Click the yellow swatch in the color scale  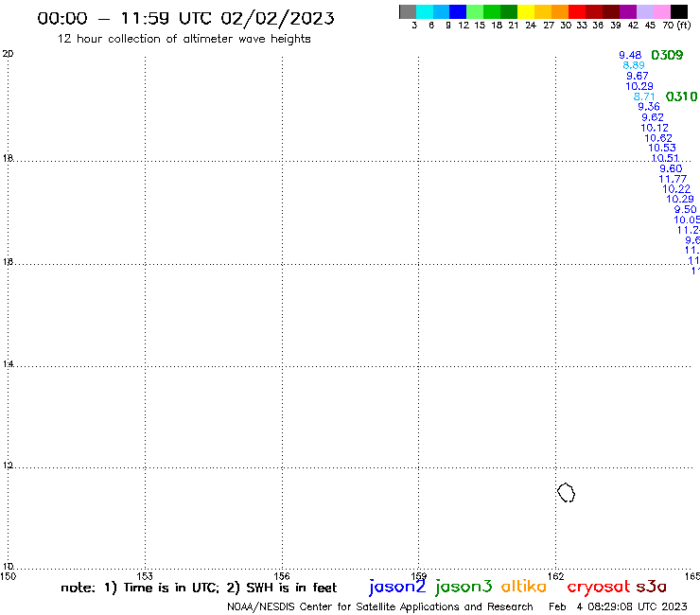coord(526,11)
